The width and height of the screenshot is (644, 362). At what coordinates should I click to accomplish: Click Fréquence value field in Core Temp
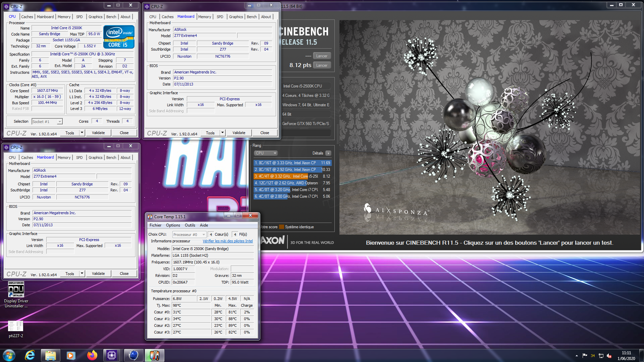pos(213,262)
